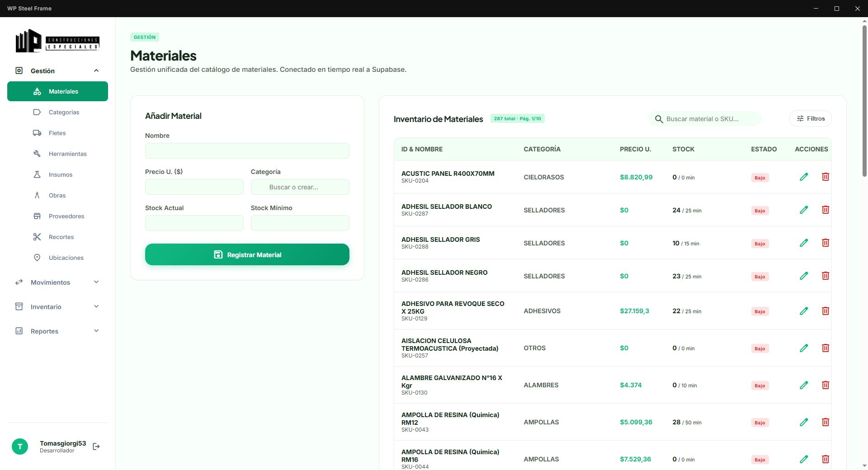Click the Fletes truck icon
868x470 pixels.
click(x=37, y=133)
